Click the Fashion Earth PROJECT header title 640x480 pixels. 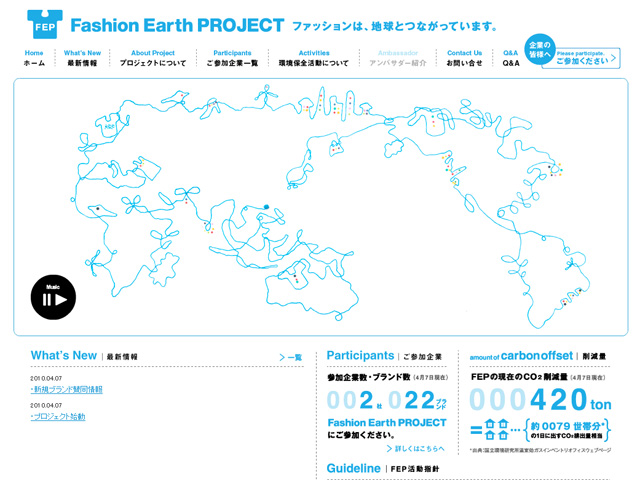pos(177,25)
